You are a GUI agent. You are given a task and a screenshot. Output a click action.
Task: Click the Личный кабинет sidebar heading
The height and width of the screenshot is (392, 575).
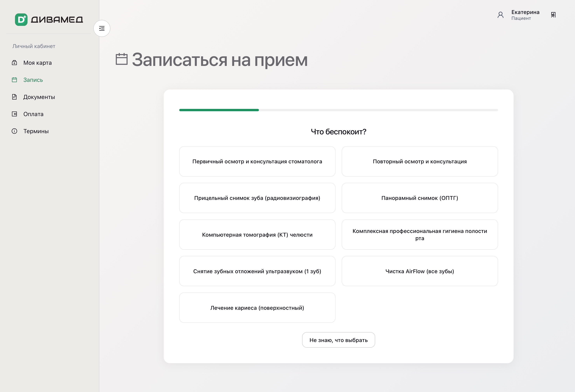[x=34, y=46]
